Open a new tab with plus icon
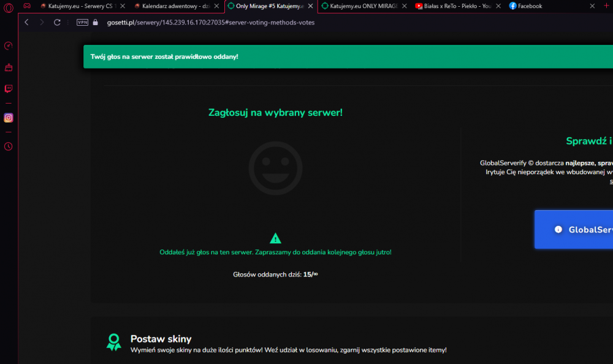This screenshot has width=613, height=364. [606, 6]
